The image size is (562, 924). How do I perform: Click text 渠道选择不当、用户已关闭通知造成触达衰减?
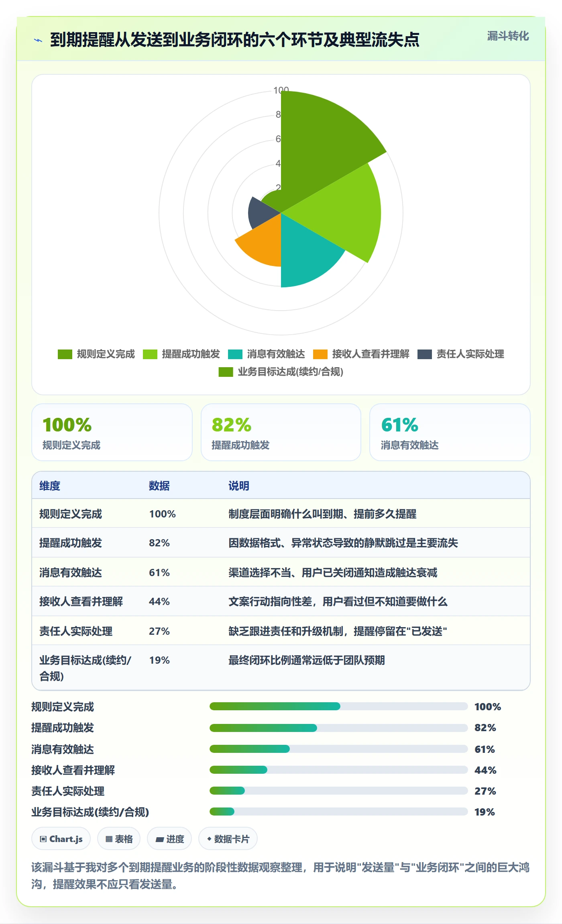pyautogui.click(x=333, y=572)
